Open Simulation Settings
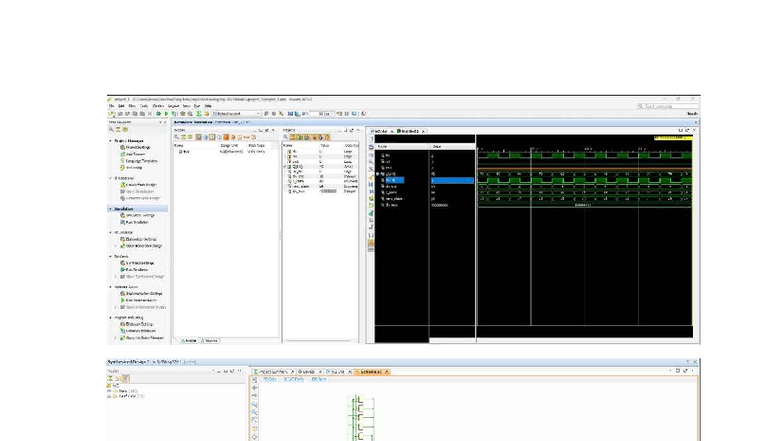Image resolution: width=784 pixels, height=441 pixels. (x=138, y=215)
